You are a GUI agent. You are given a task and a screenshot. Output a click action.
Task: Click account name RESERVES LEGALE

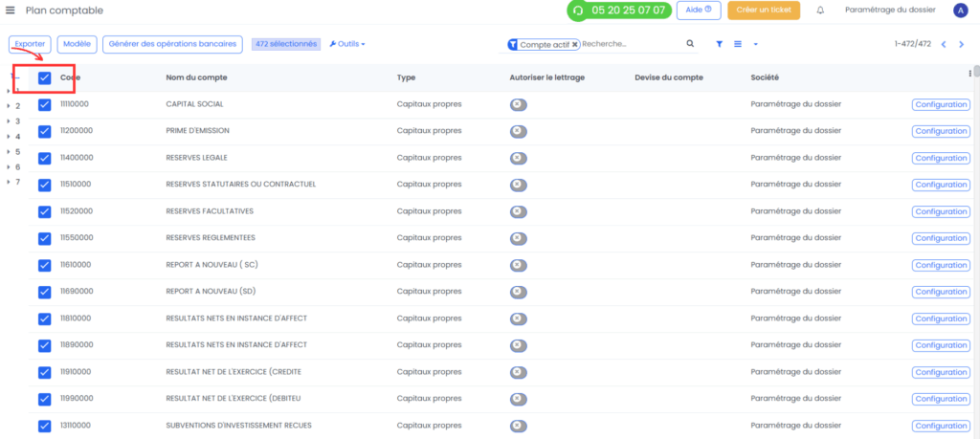click(197, 158)
